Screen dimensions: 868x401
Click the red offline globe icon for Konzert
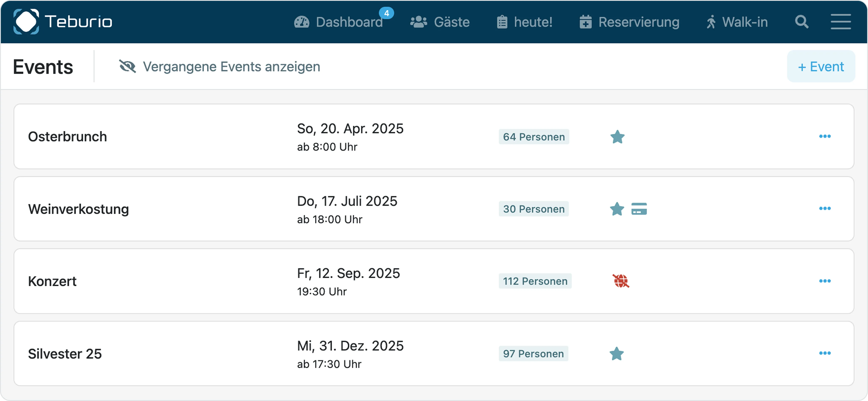621,281
